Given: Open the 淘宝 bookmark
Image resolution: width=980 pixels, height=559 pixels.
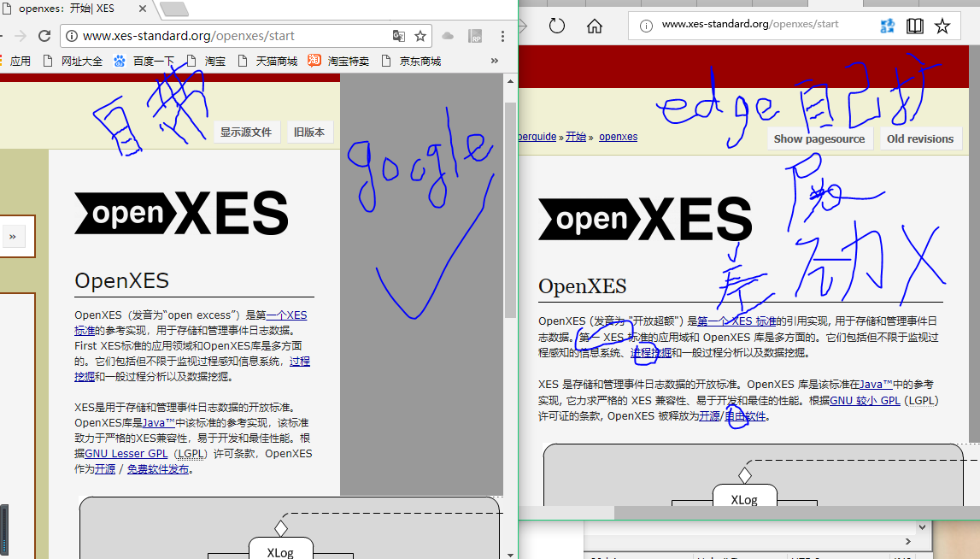Looking at the screenshot, I should coord(206,62).
